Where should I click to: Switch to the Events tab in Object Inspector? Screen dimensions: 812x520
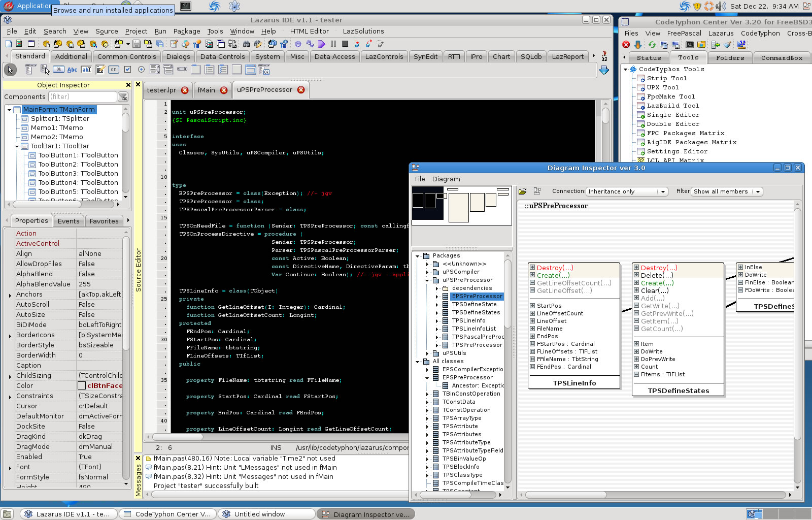pos(69,221)
